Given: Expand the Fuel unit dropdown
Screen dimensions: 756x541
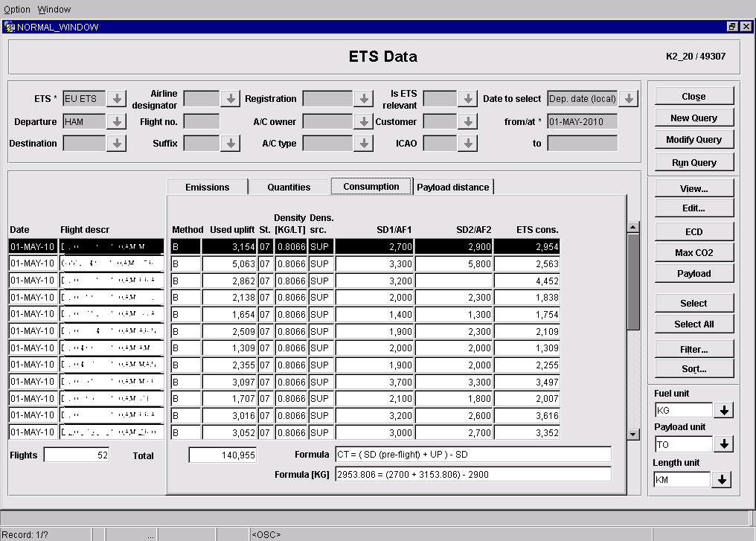Looking at the screenshot, I should [723, 410].
